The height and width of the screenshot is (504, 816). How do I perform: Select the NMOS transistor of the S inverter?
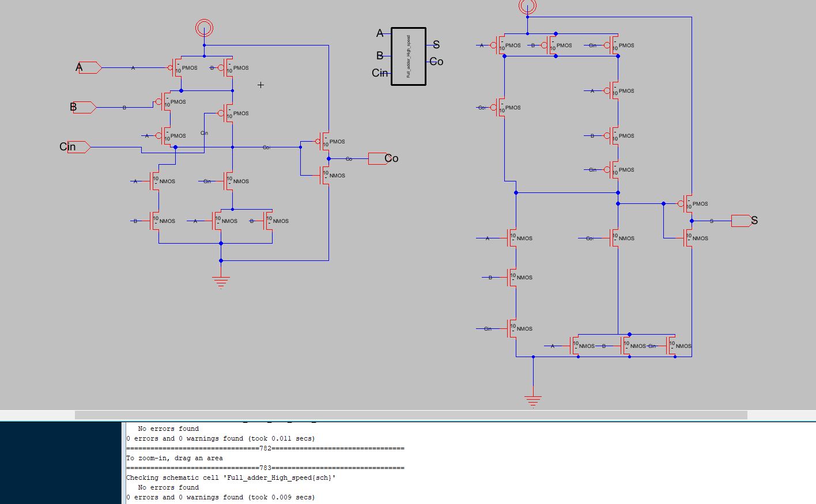(687, 238)
